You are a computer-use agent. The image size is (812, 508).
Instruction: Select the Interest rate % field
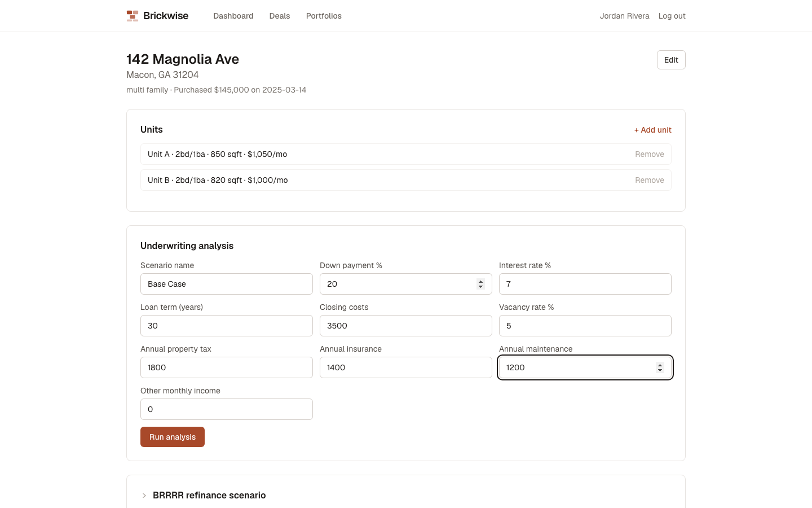click(585, 284)
